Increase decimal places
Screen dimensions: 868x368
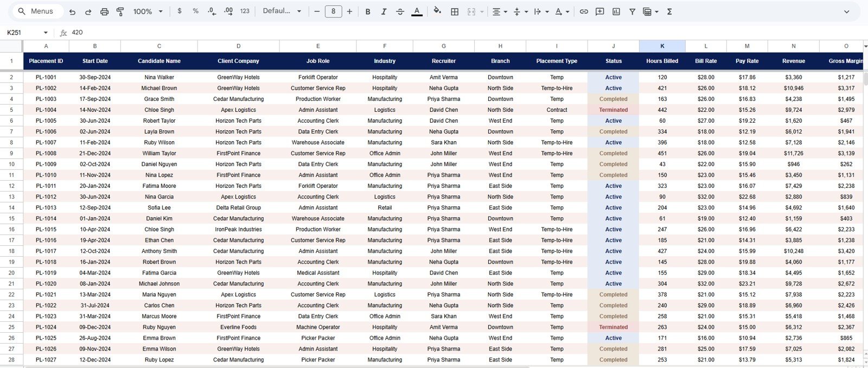228,11
